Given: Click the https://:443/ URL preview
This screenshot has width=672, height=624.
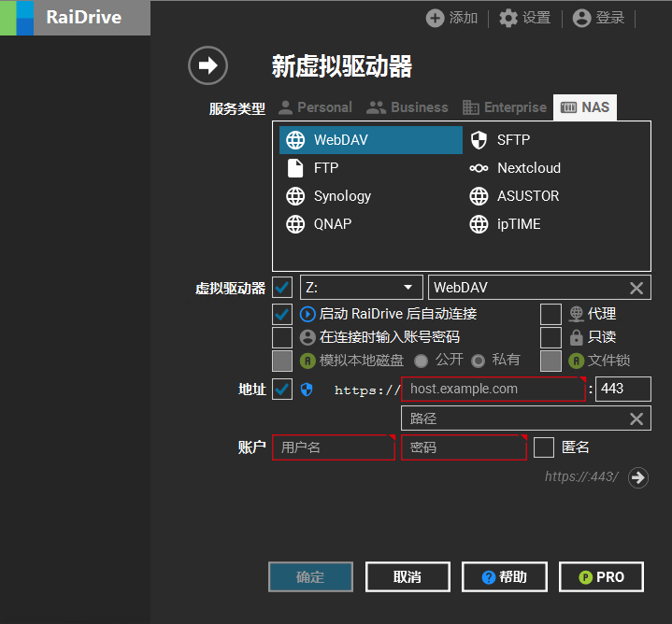Looking at the screenshot, I should click(x=581, y=476).
